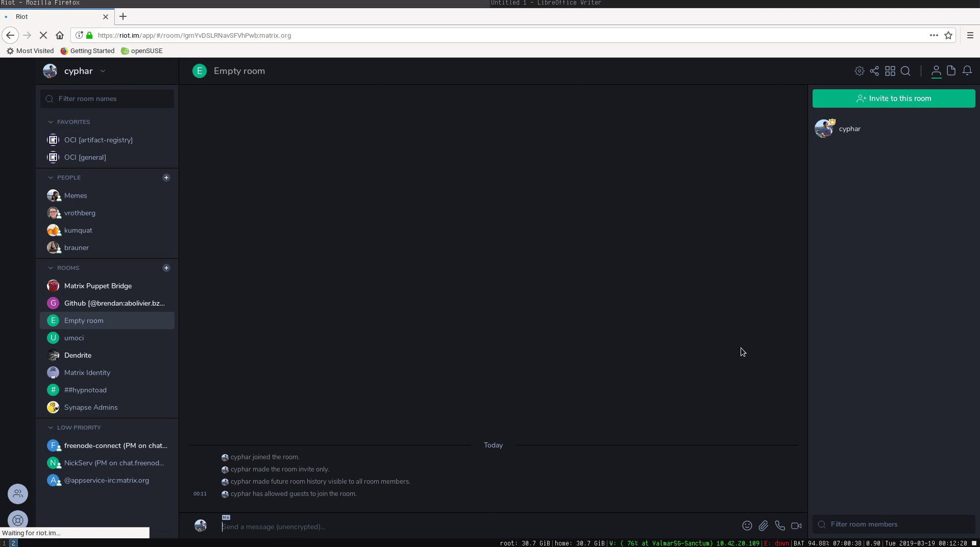Screen dimensions: 980x547
Task: Open the Dendrite room
Action: pyautogui.click(x=107, y=355)
